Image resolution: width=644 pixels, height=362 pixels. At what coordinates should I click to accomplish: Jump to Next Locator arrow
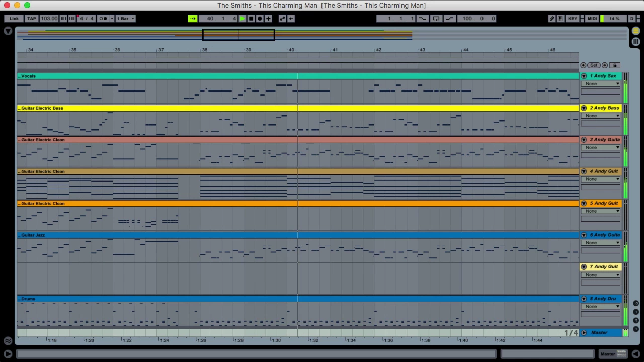pos(605,65)
